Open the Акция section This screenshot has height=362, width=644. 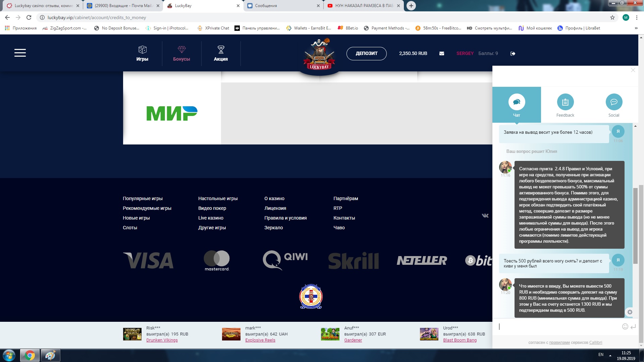221,53
